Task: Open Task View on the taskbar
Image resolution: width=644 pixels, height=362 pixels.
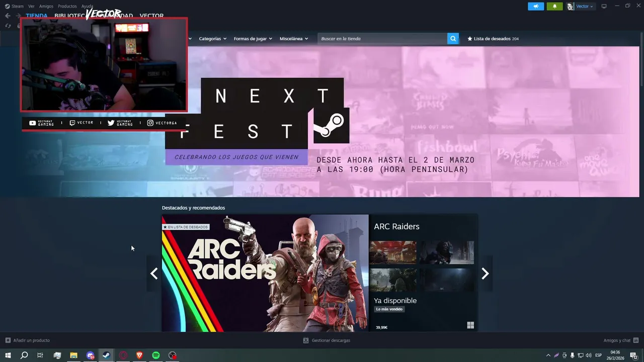Action: [x=40, y=355]
